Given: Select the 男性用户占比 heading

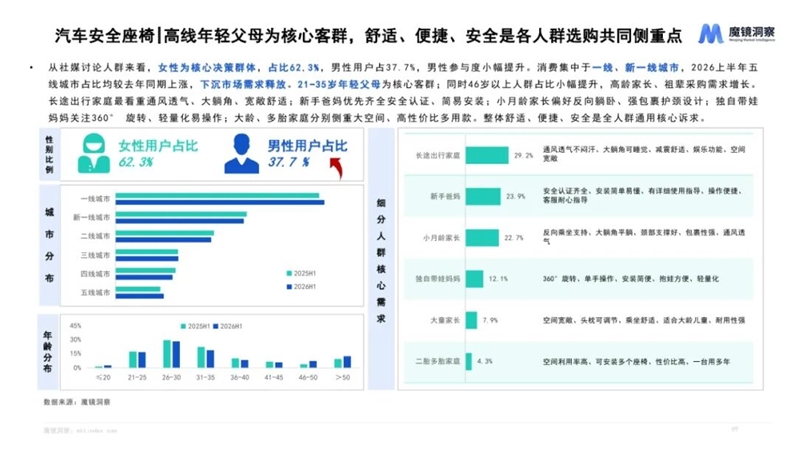Looking at the screenshot, I should pyautogui.click(x=307, y=146).
